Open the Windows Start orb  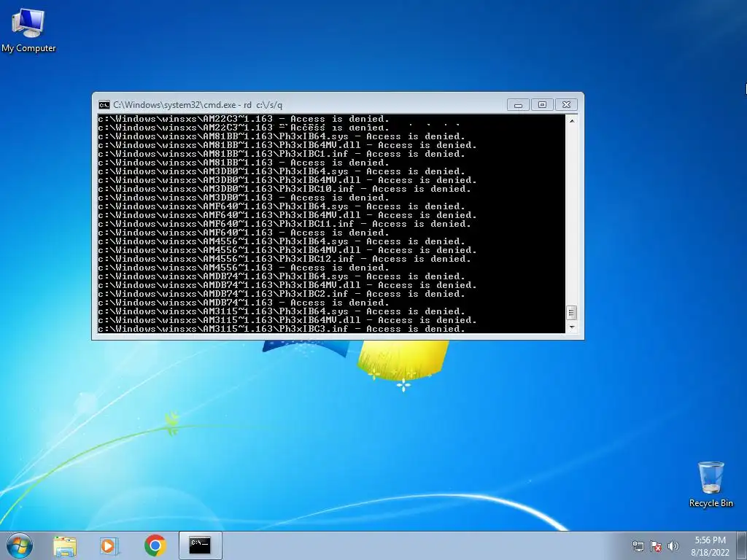(x=20, y=545)
